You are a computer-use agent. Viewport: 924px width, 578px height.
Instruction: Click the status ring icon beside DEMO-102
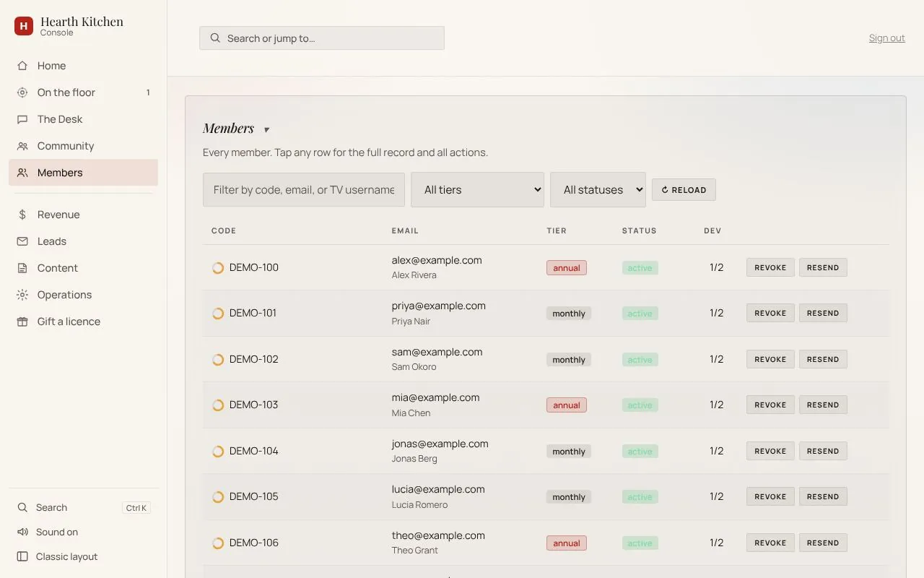(218, 359)
